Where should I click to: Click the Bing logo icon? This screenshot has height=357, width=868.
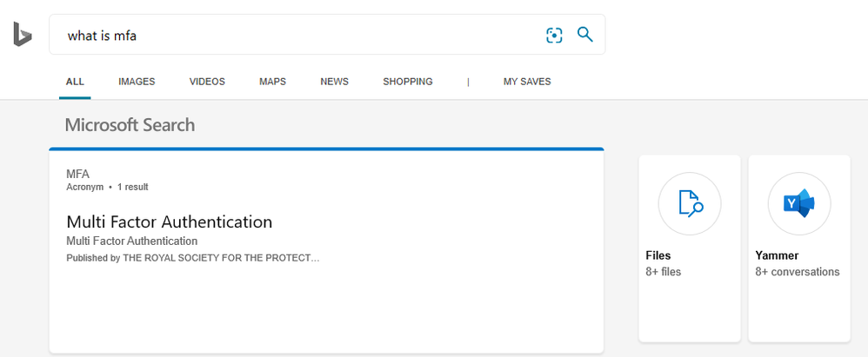23,34
